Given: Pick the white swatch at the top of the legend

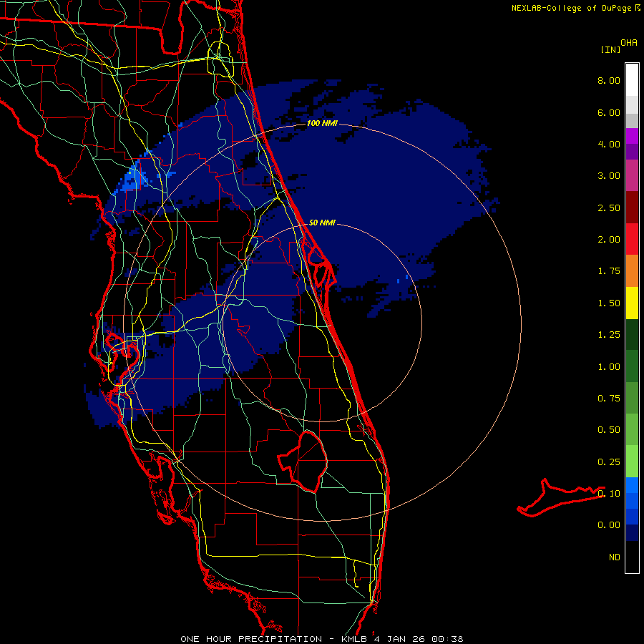Looking at the screenshot, I should (x=632, y=80).
